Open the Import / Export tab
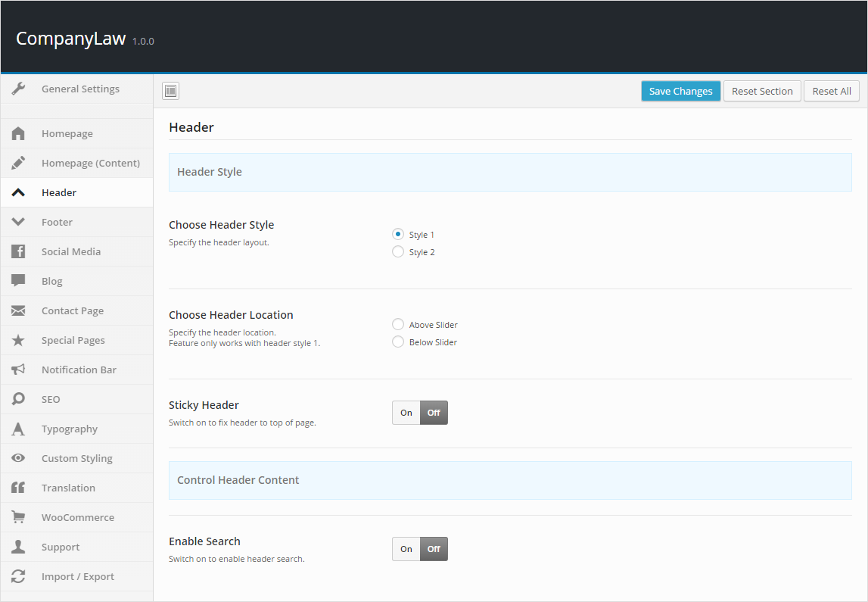This screenshot has height=602, width=868. [x=78, y=576]
